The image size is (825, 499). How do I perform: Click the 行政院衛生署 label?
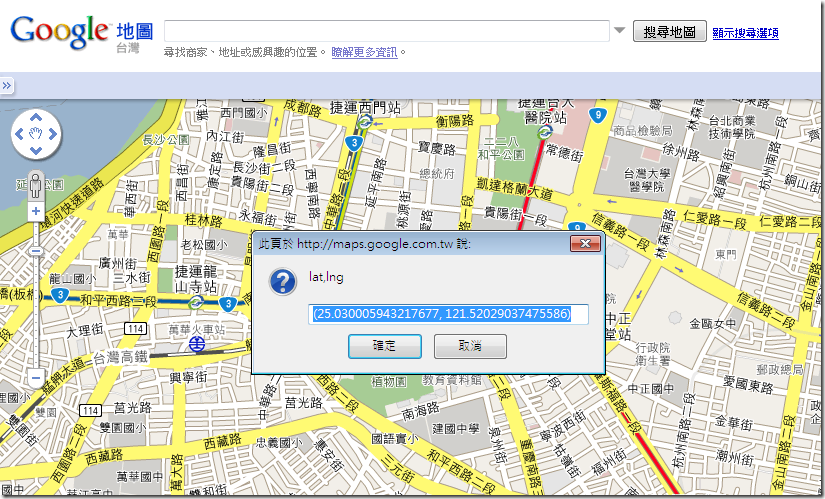point(652,354)
